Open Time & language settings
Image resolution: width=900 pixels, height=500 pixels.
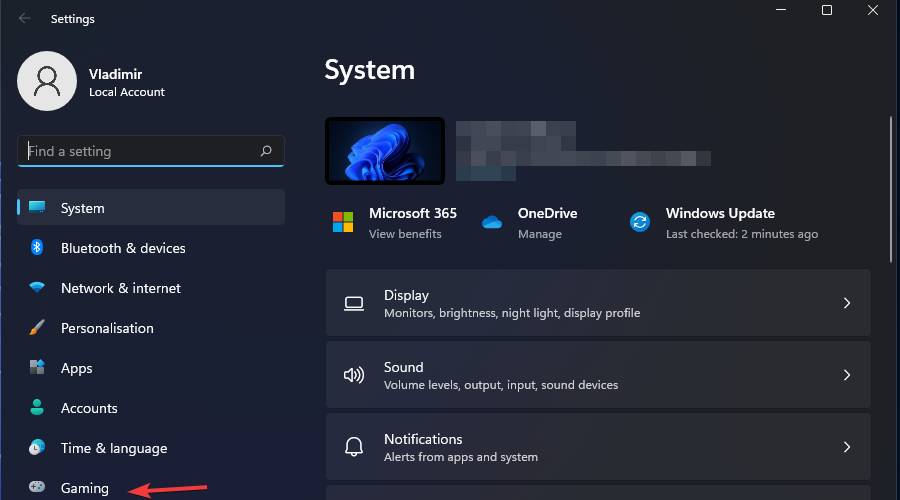151,448
